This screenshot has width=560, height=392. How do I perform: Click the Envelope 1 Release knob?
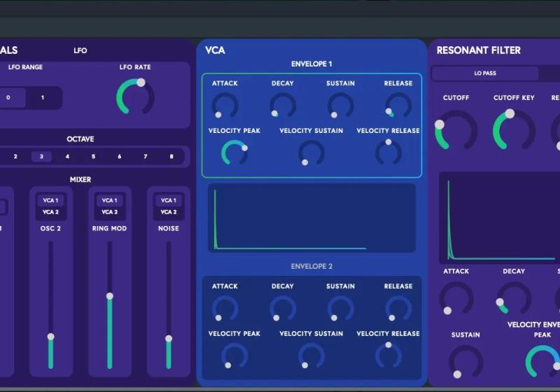click(x=398, y=106)
